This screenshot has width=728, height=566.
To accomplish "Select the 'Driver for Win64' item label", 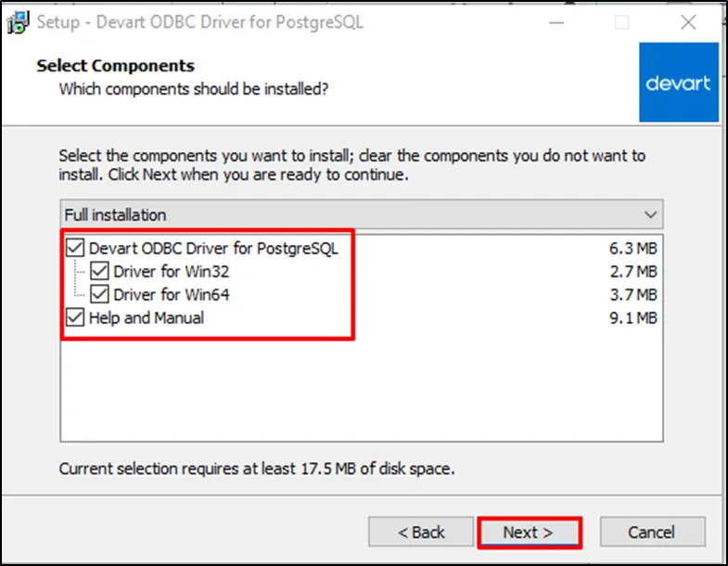I will point(172,295).
